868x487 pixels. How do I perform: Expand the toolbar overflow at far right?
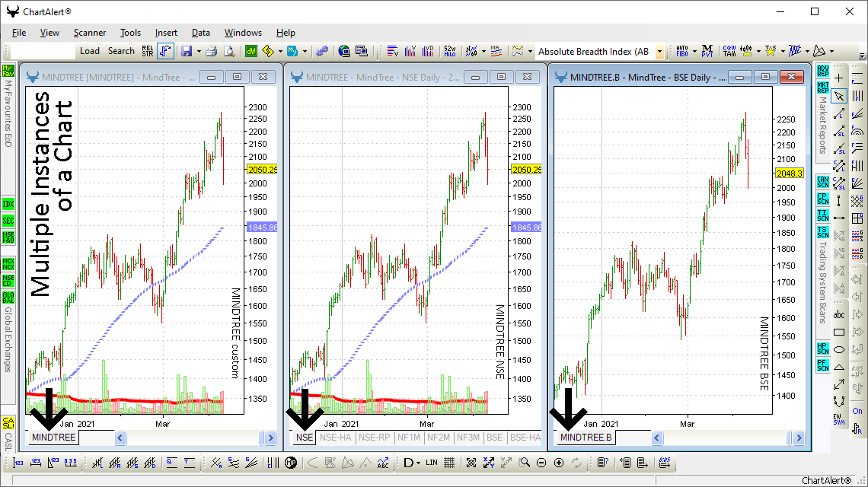click(x=862, y=54)
